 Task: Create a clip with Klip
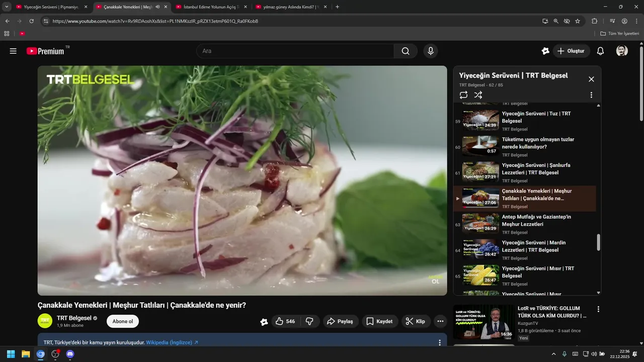(x=416, y=321)
